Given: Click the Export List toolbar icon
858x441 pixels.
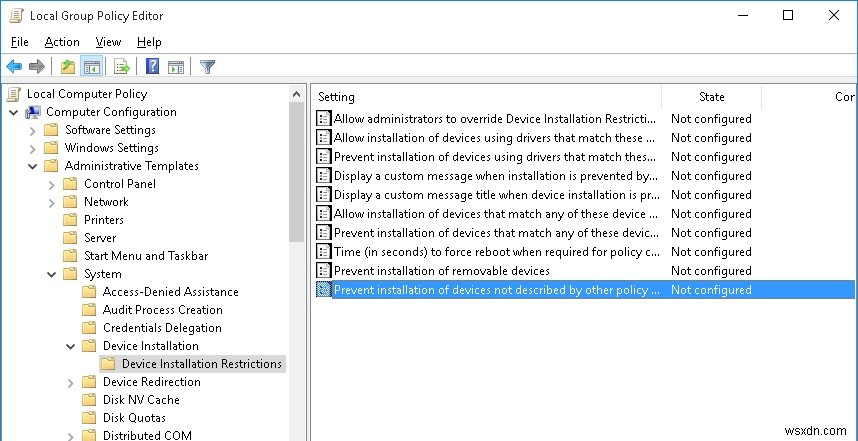Looking at the screenshot, I should point(122,67).
